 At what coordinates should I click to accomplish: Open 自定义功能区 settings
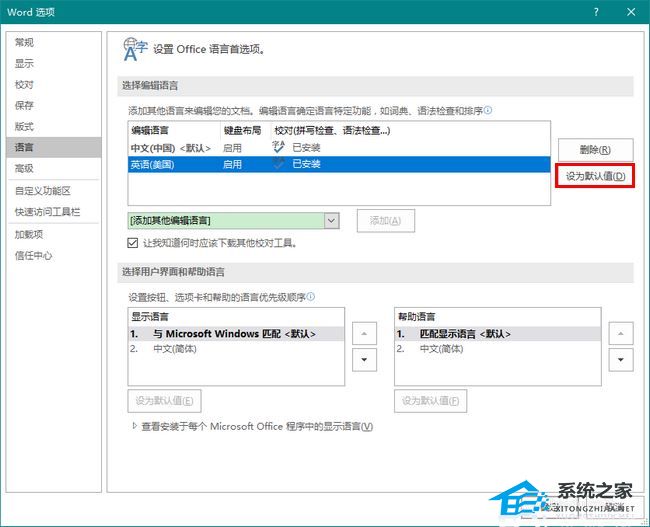tap(43, 191)
